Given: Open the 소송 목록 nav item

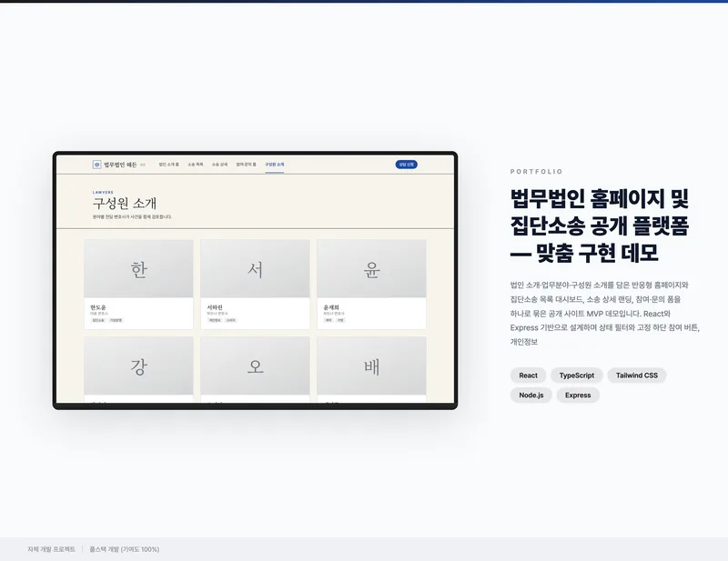Looking at the screenshot, I should coord(196,165).
